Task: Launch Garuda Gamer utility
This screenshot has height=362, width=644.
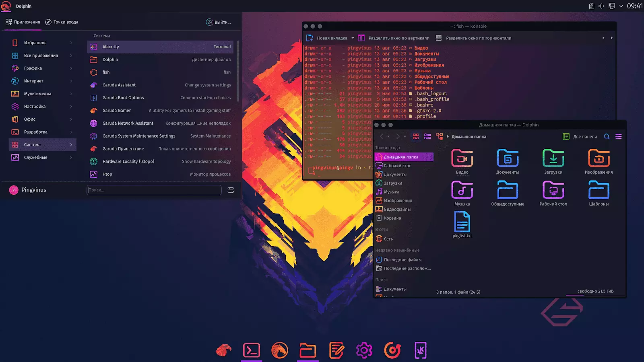Action: coord(160,111)
